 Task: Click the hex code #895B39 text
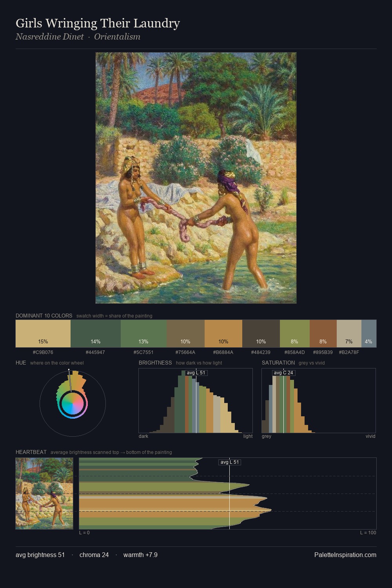[323, 352]
